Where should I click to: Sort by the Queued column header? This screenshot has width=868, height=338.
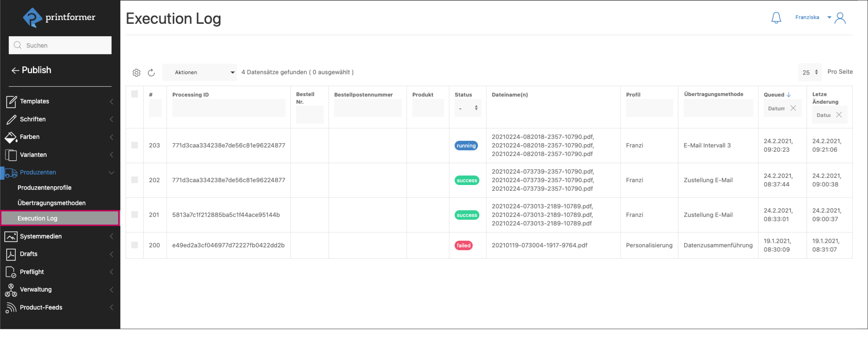coord(774,95)
